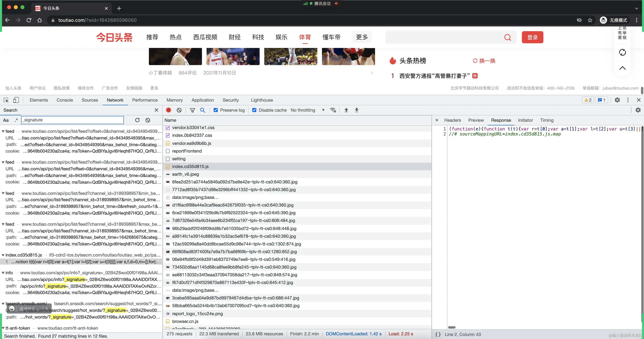This screenshot has width=644, height=339.
Task: Stop recording network log
Action: [x=168, y=110]
